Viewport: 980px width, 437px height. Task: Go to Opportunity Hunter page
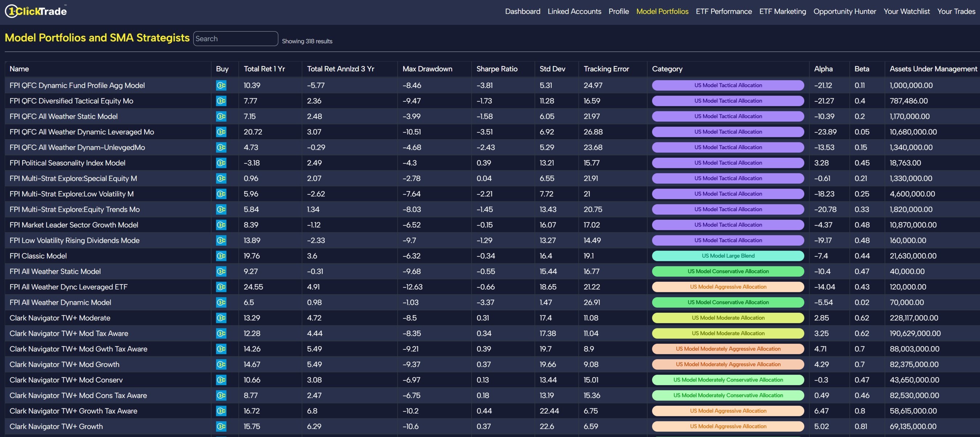845,11
